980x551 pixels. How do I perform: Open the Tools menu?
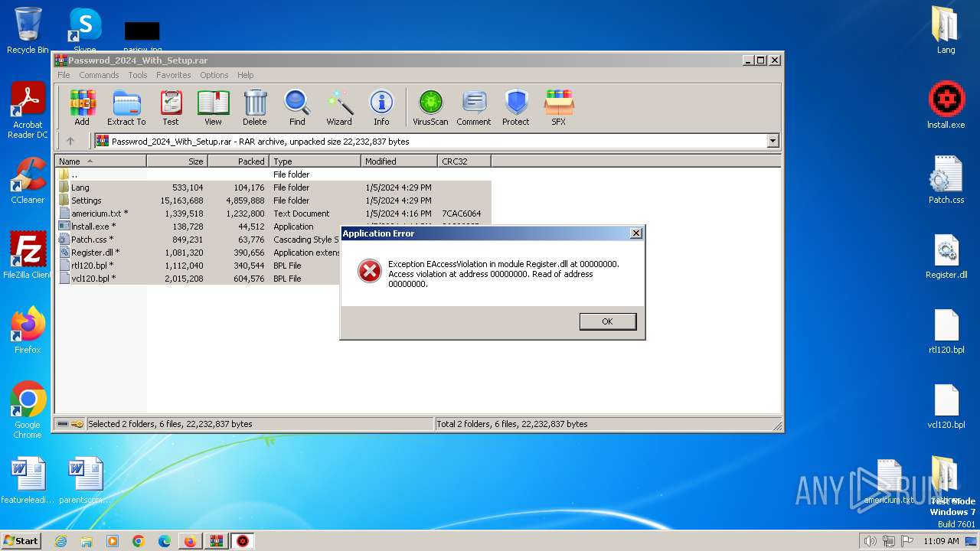(138, 75)
